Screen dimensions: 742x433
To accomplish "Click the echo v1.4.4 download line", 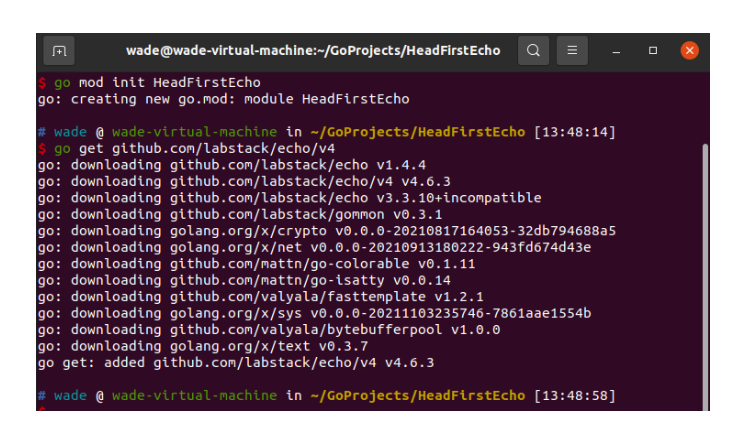I will (232, 165).
